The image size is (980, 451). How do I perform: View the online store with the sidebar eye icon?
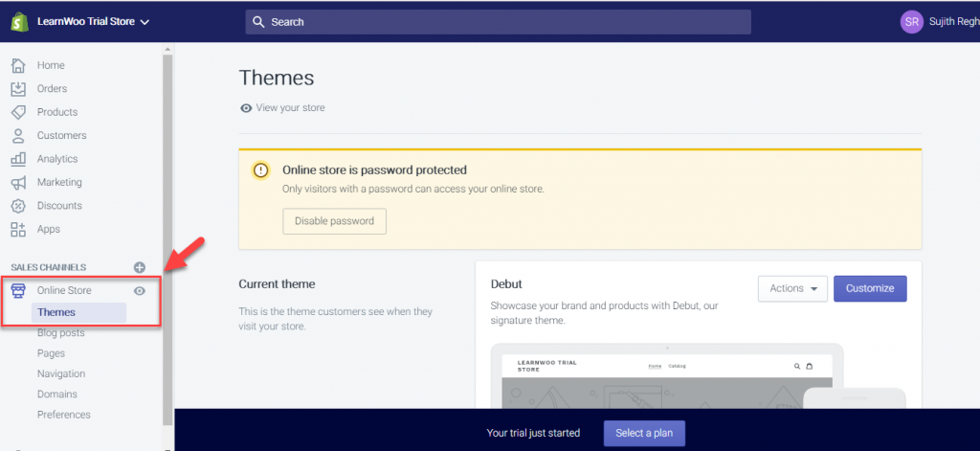pyautogui.click(x=140, y=290)
